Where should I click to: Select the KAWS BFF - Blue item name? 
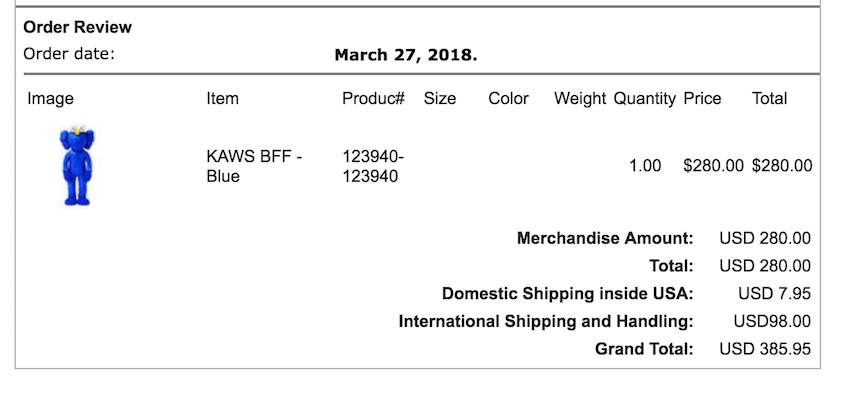[x=254, y=166]
